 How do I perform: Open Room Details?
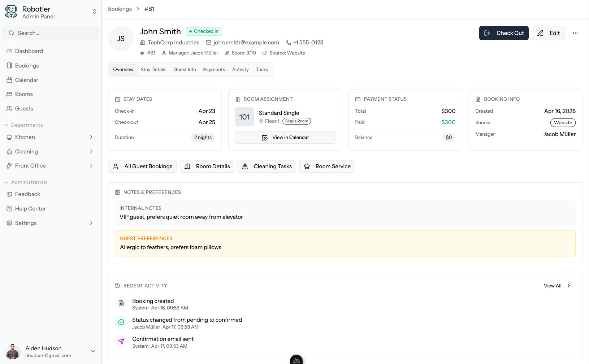tap(207, 166)
